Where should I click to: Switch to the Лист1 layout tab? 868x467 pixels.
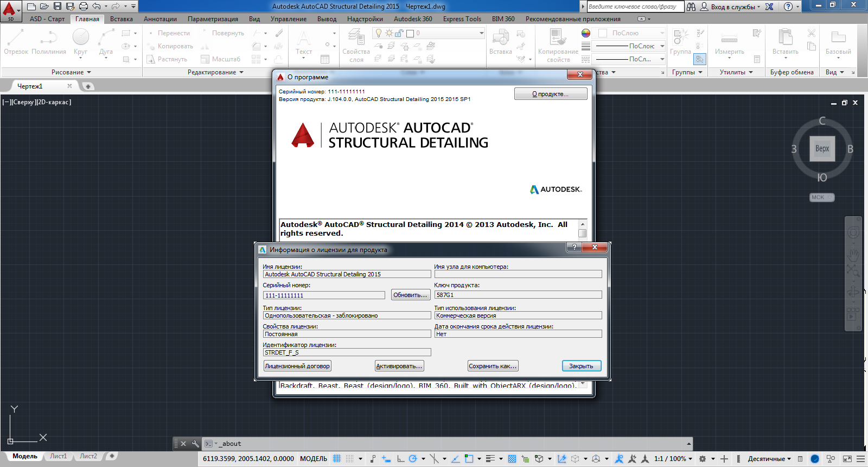(58, 456)
